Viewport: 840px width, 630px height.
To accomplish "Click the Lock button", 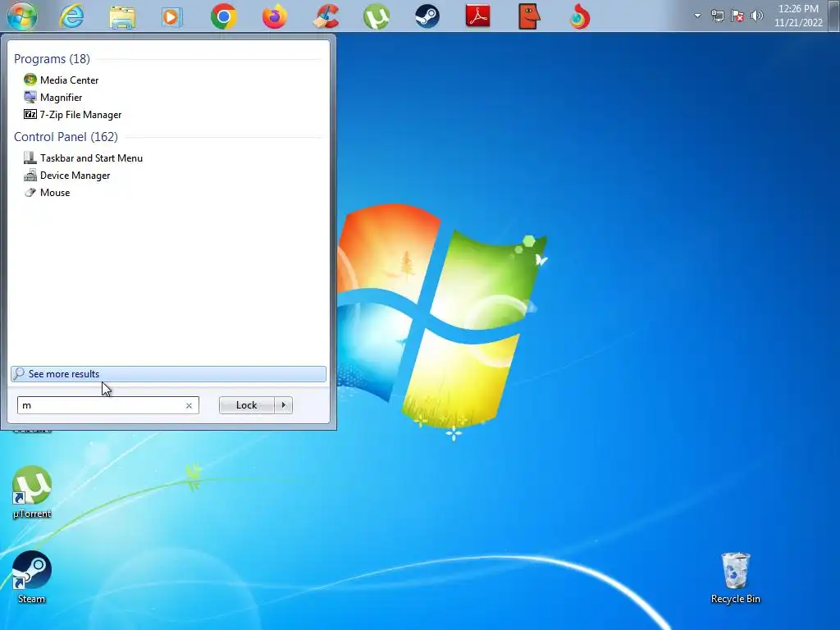I will 246,405.
